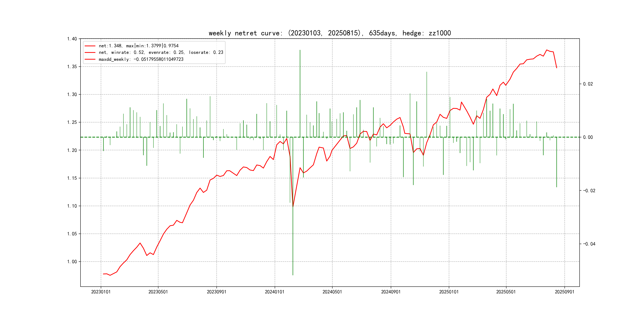Select the 20250501 date tick label

(506, 292)
